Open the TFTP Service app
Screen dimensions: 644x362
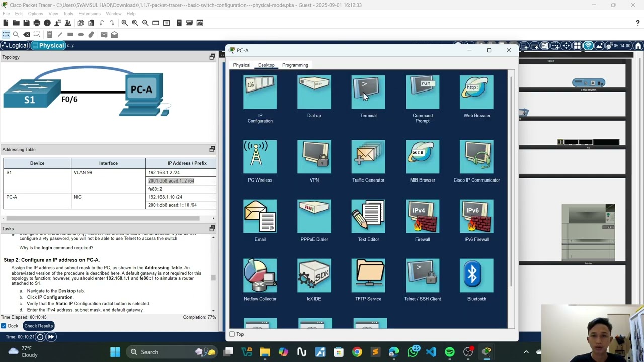[368, 276]
